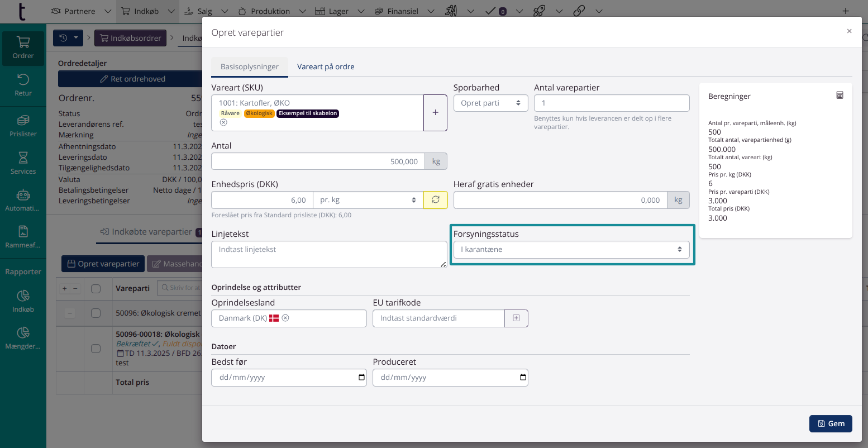Open the history clock dropdown button
The height and width of the screenshot is (448, 868).
pos(68,38)
